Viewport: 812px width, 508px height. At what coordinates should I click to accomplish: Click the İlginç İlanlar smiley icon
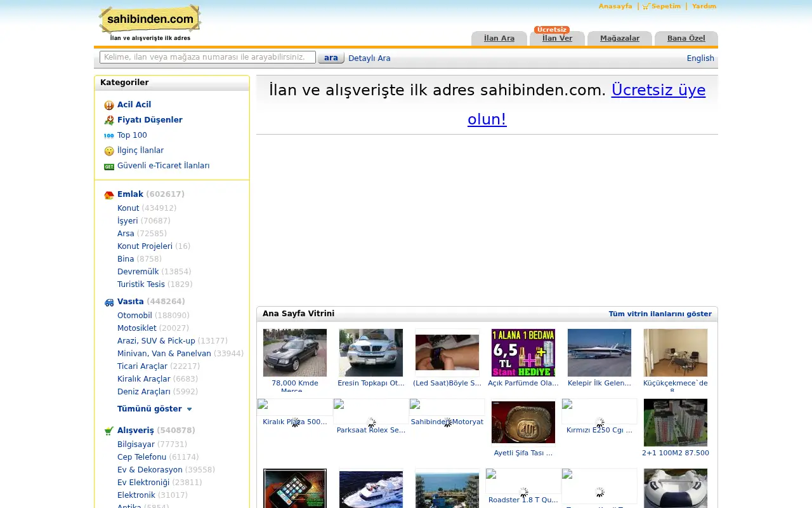(x=109, y=151)
